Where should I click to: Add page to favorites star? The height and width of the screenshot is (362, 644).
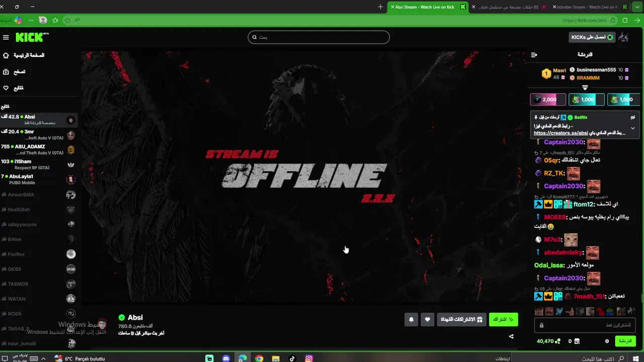(x=66, y=21)
